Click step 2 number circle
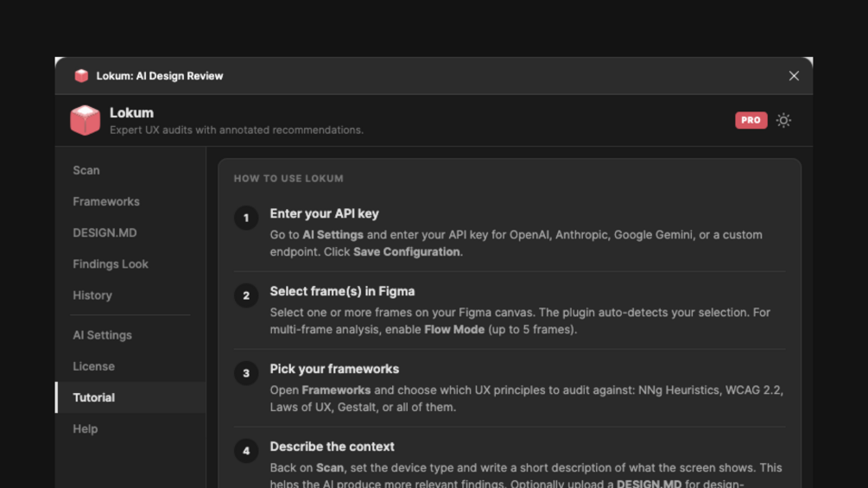Screen dimensions: 868x488 point(246,295)
